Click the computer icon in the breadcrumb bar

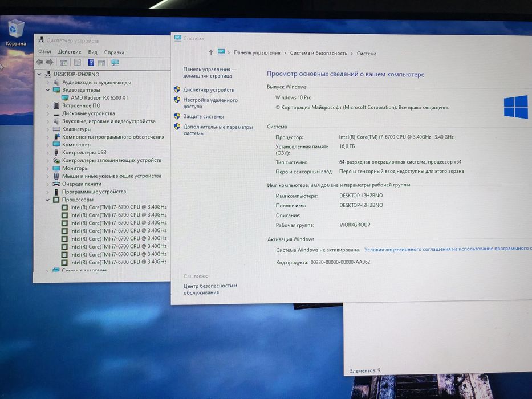[221, 52]
